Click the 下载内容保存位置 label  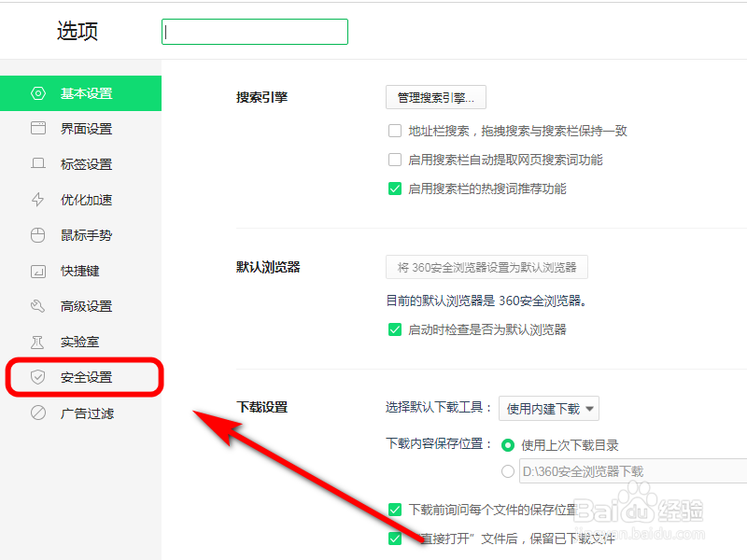[x=438, y=444]
